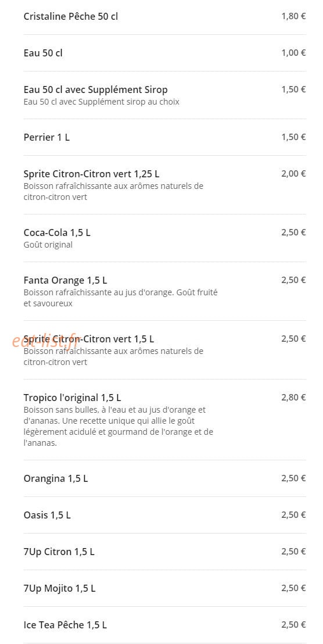Screen dimensions: 323x644
Task: Select Ice Tea Pêche 1,5 L
Action: (x=164, y=625)
